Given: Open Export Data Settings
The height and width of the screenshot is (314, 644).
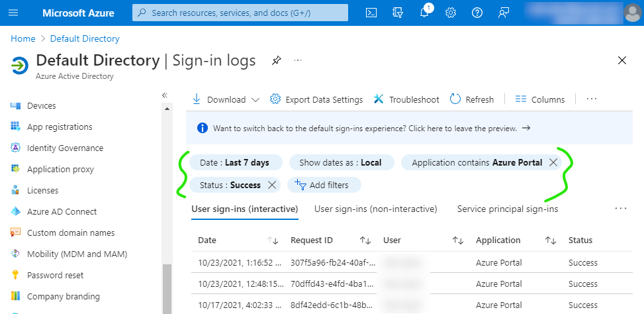Looking at the screenshot, I should coord(316,99).
